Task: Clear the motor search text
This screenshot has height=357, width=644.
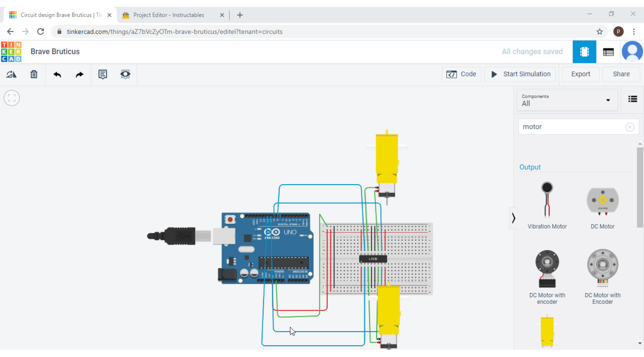Action: (630, 127)
